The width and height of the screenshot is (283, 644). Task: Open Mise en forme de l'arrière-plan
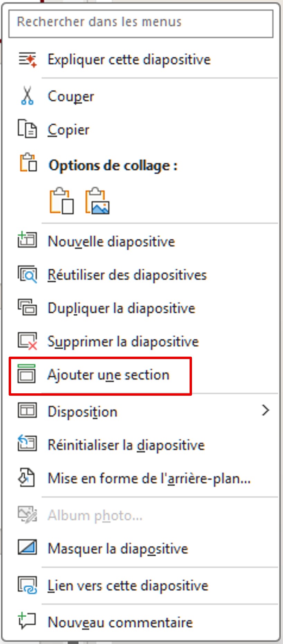(149, 478)
